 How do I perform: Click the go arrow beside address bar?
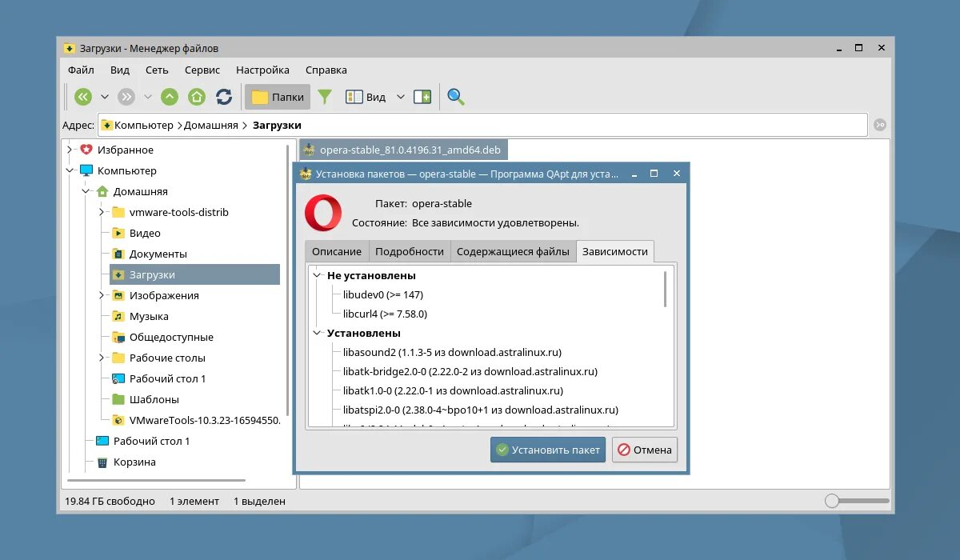tap(880, 125)
